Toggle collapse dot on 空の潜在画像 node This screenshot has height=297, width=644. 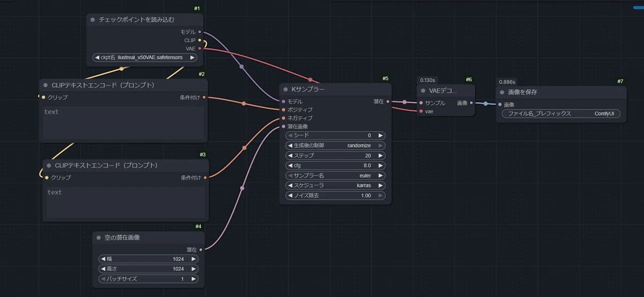pyautogui.click(x=99, y=237)
